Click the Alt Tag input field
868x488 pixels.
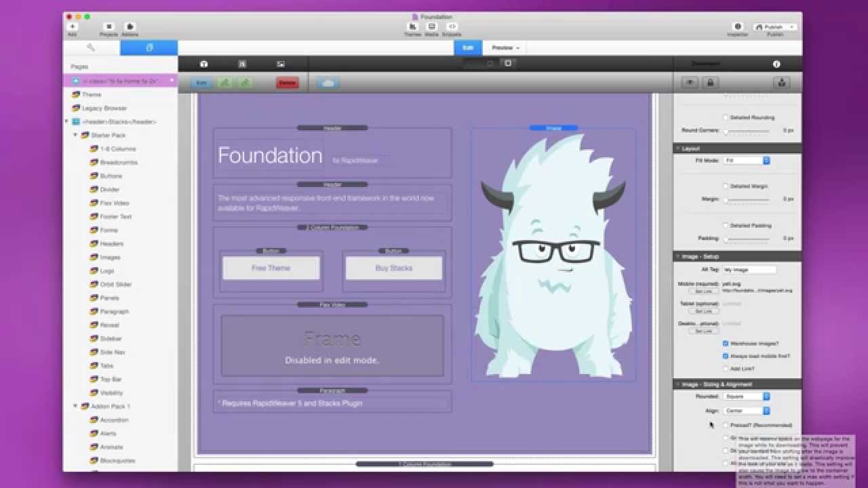749,270
